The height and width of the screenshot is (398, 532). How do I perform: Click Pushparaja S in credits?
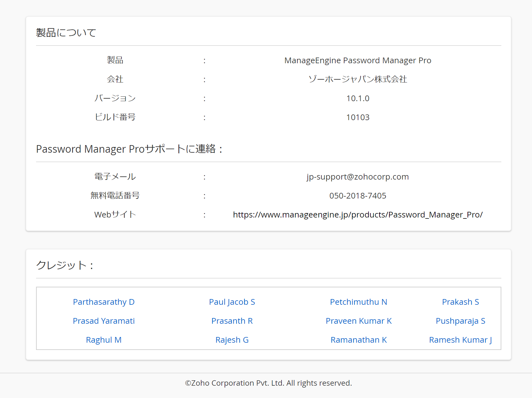click(x=461, y=321)
